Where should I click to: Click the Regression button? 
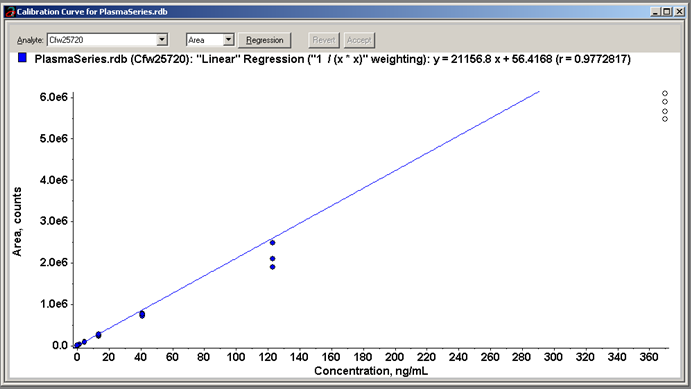pos(264,40)
